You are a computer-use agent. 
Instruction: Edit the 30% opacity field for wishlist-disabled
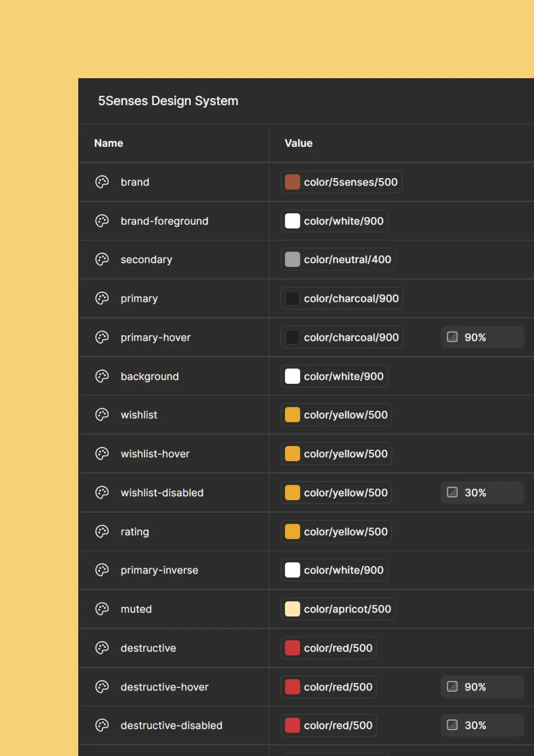coord(482,492)
